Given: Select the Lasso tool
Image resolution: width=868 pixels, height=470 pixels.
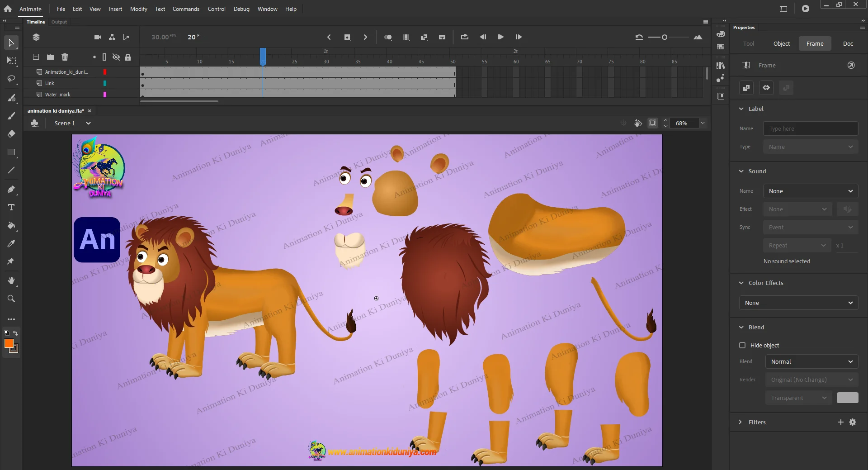Looking at the screenshot, I should tap(11, 79).
